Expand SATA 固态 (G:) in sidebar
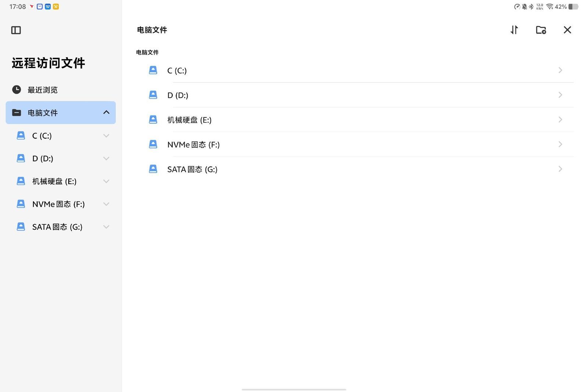The image size is (588, 392). tap(106, 227)
